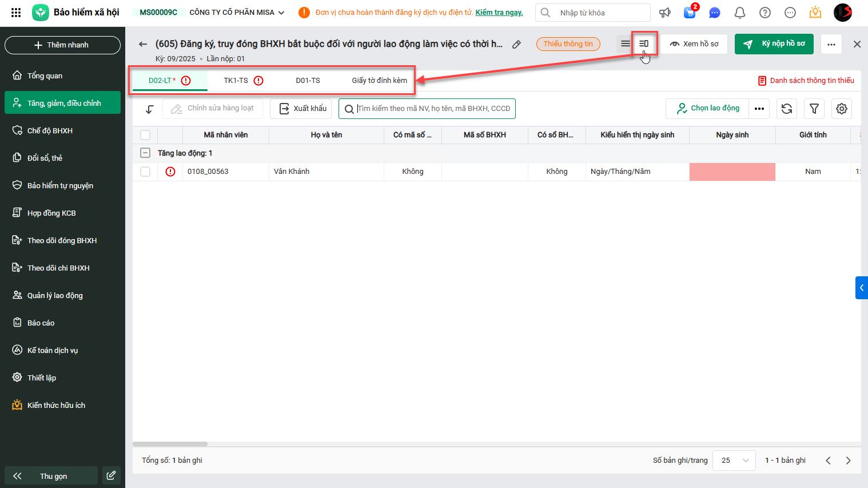The width and height of the screenshot is (868, 488).
Task: Open the orange knowledge badge icon in top bar
Action: click(x=815, y=13)
